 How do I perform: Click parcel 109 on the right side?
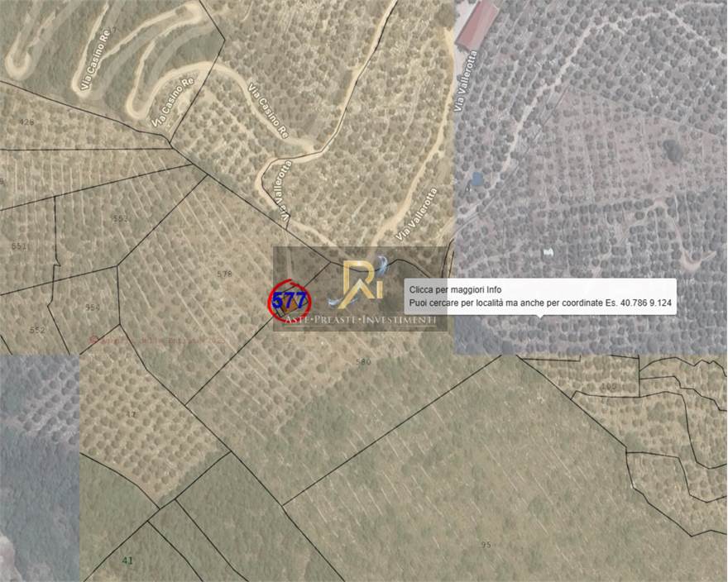point(609,386)
